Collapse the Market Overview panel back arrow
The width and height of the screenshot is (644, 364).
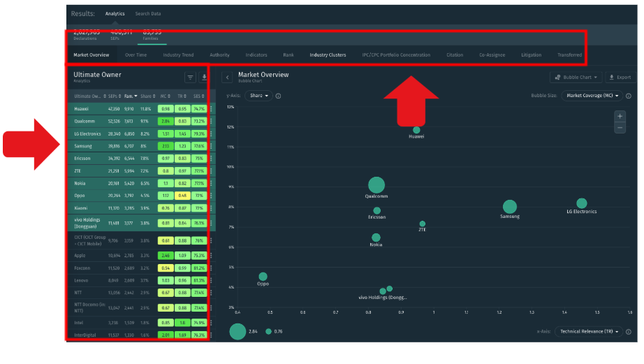(227, 78)
